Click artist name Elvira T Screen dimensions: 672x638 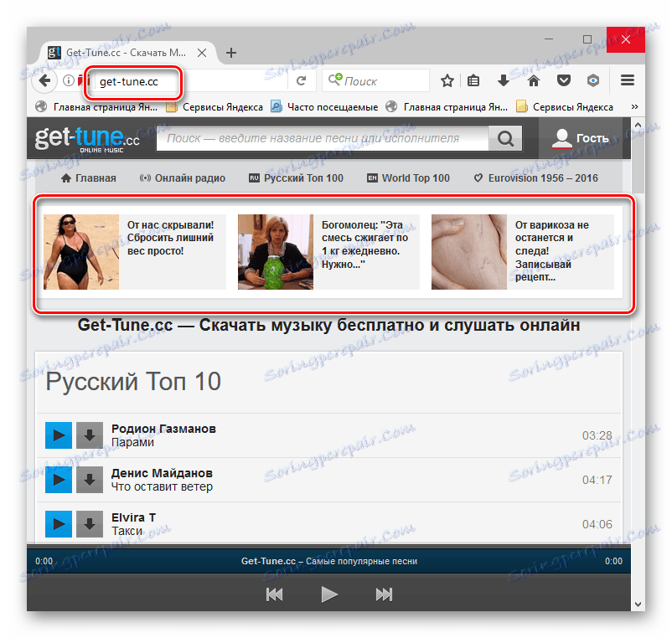[x=134, y=517]
